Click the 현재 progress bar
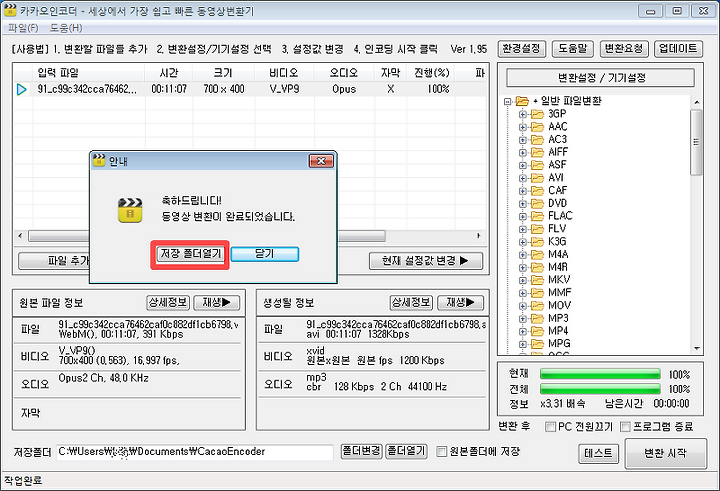720x491 pixels. pyautogui.click(x=600, y=374)
